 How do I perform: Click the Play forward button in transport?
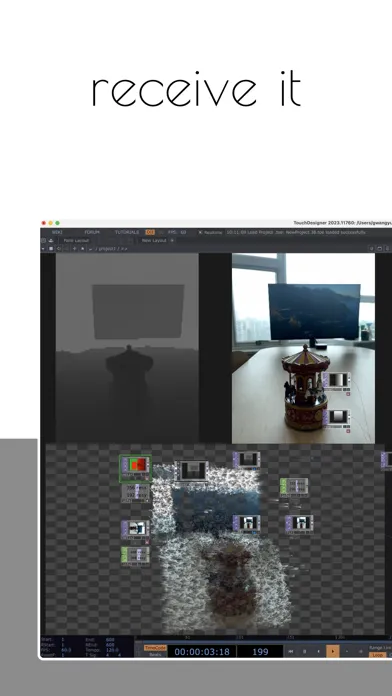click(x=333, y=651)
